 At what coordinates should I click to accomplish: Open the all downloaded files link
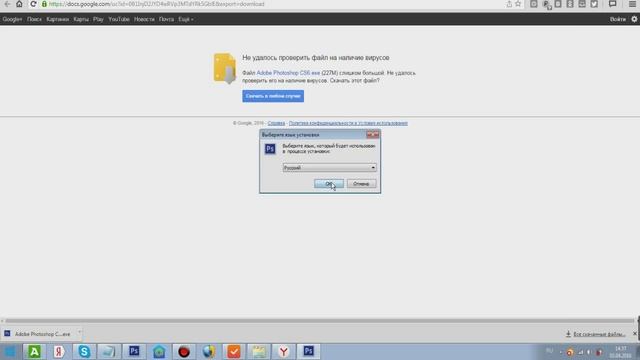pyautogui.click(x=599, y=334)
